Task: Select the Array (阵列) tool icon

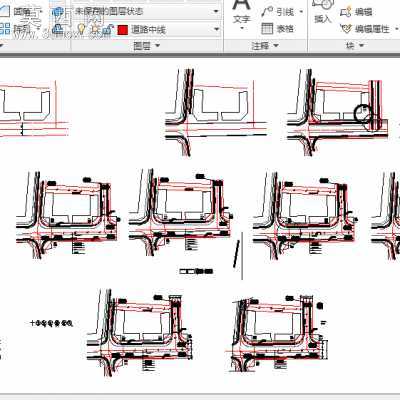Action: (5, 29)
